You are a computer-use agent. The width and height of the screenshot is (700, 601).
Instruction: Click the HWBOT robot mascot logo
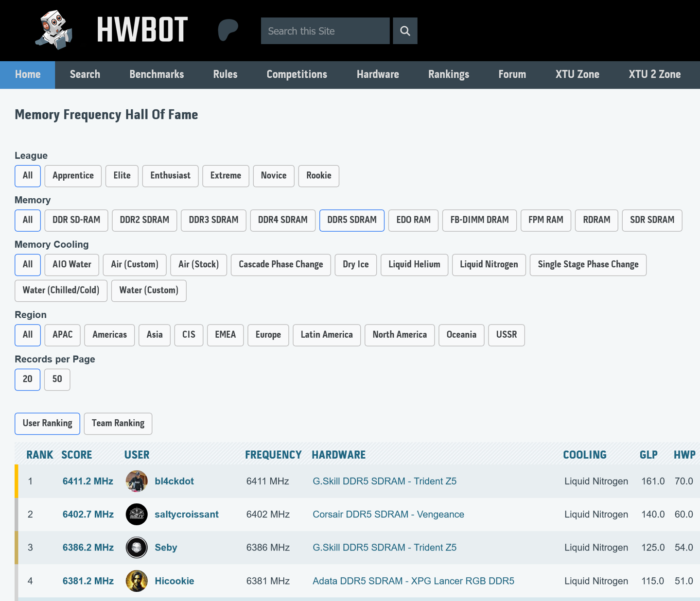[x=54, y=30]
